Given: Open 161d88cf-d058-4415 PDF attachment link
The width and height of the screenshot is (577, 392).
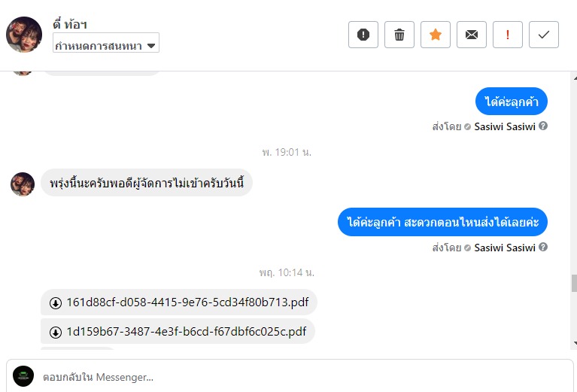Looking at the screenshot, I should point(187,303).
